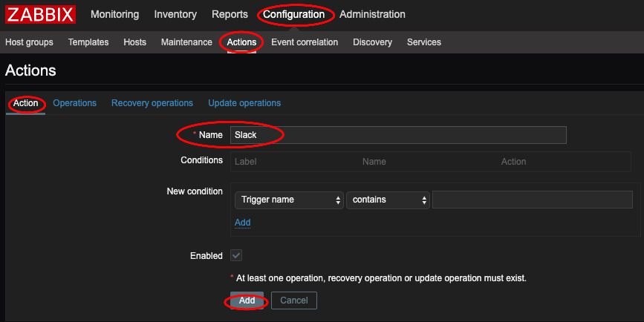Toggle the Enabled checkbox
The image size is (644, 322).
point(236,255)
